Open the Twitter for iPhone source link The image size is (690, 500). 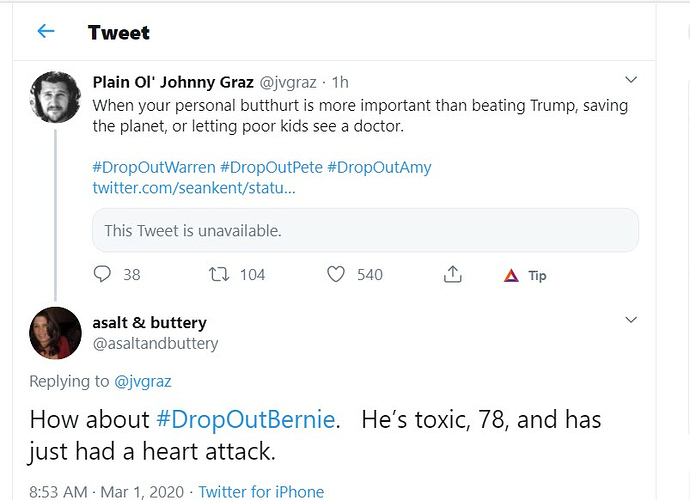pyautogui.click(x=261, y=491)
